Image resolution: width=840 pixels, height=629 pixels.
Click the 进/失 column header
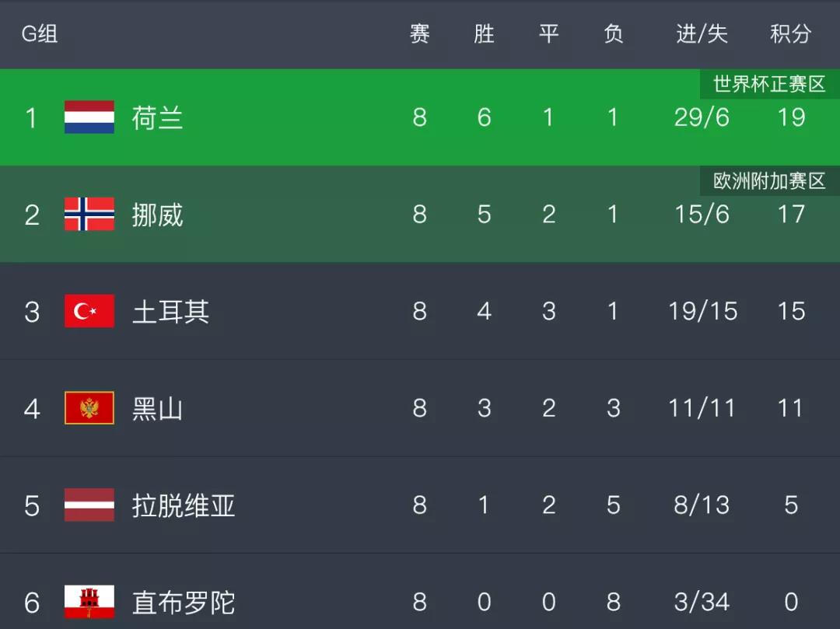click(x=702, y=33)
